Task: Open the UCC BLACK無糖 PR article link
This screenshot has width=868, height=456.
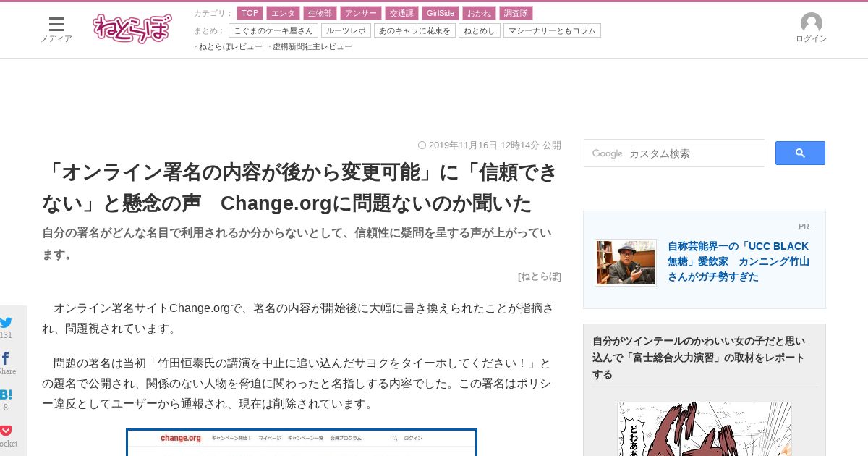Action: click(x=739, y=261)
